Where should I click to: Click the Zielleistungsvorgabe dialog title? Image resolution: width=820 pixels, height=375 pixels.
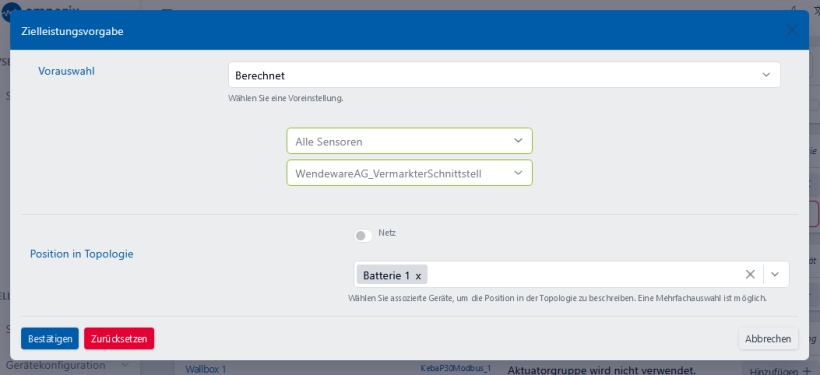click(x=72, y=31)
